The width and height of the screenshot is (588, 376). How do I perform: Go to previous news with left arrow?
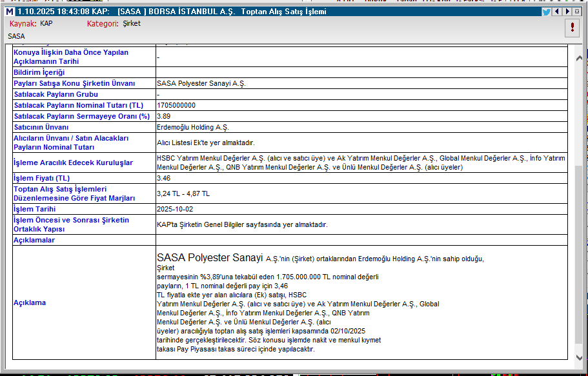tap(557, 12)
